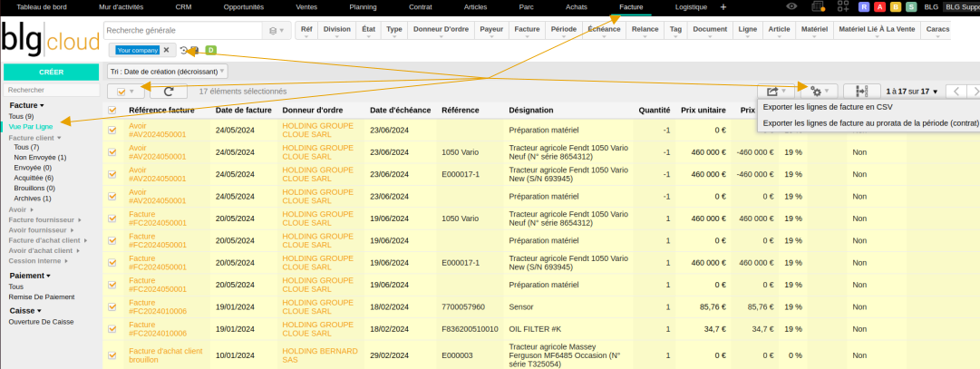Open HOLDING BERNARD SAS link
The width and height of the screenshot is (980, 369).
tap(320, 355)
